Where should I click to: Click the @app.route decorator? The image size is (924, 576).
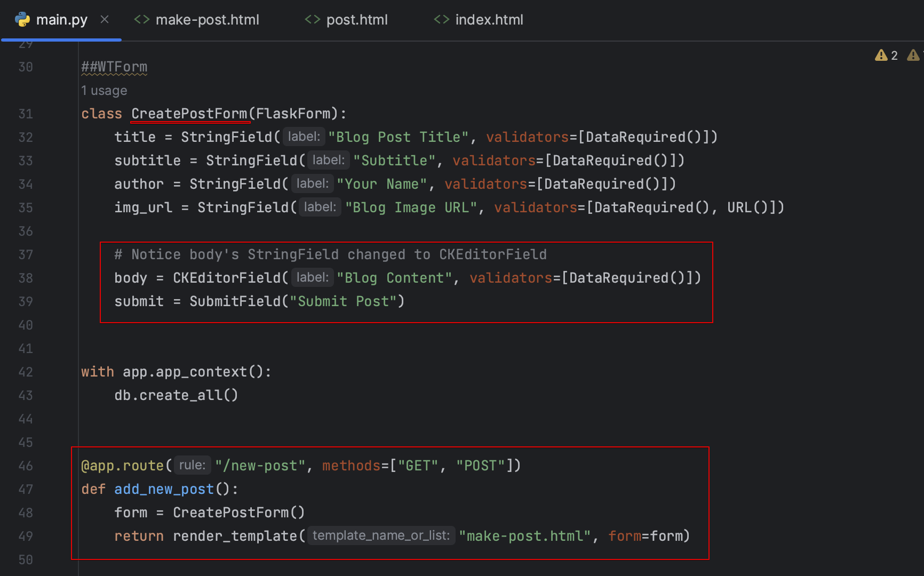click(123, 466)
